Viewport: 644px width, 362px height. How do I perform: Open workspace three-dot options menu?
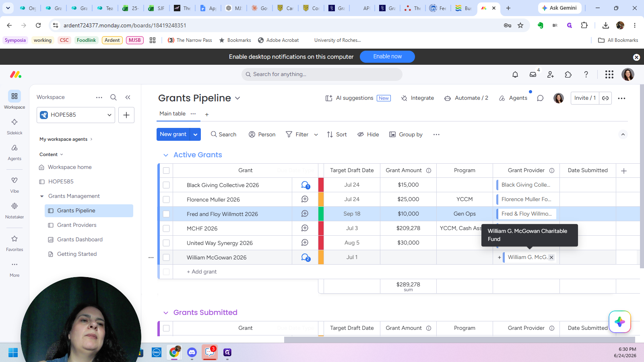99,97
